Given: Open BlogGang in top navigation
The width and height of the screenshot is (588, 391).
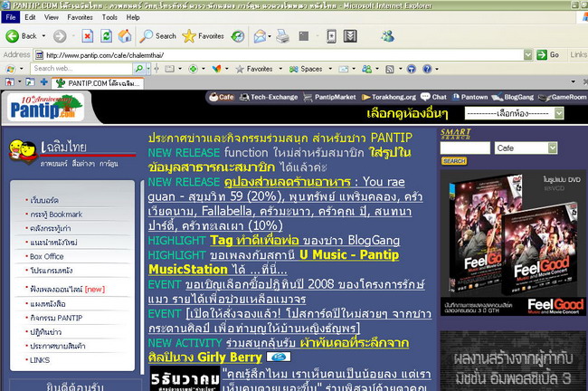Looking at the screenshot, I should (513, 97).
